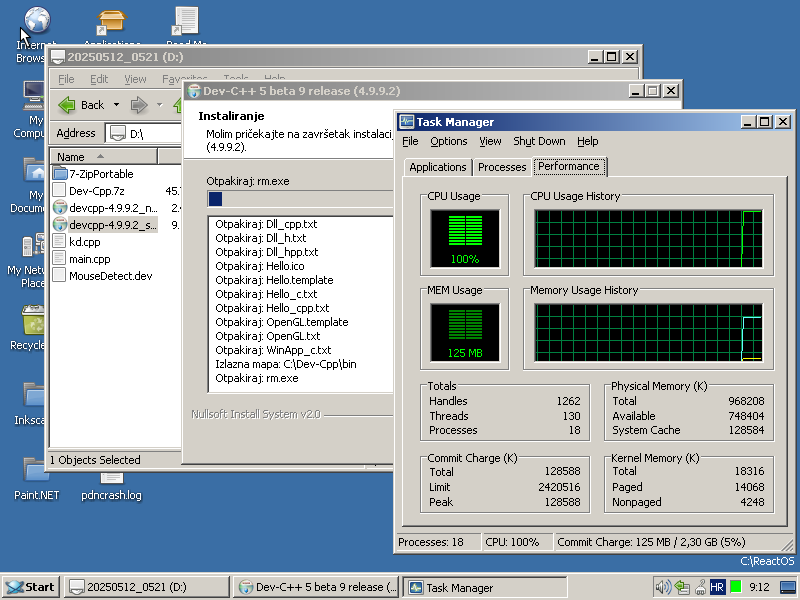Click "1 Objects Selected" in Explorer status bar
Image resolution: width=800 pixels, height=600 pixels.
click(95, 460)
